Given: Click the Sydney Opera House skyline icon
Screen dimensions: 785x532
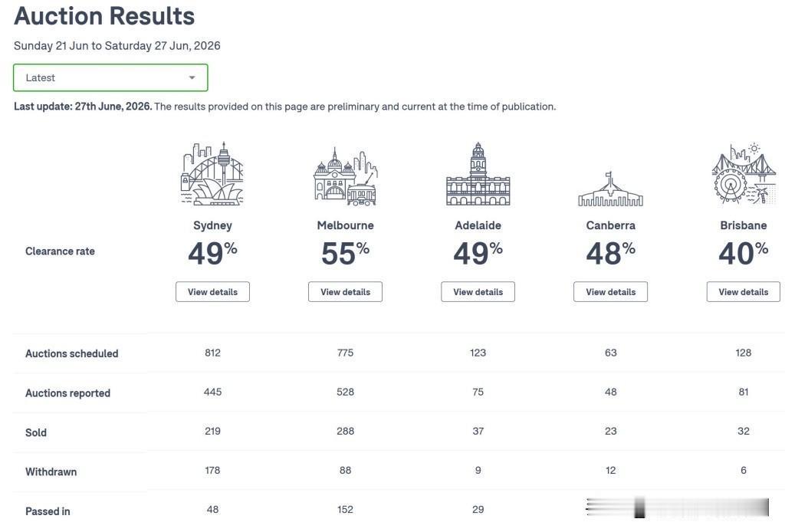Looking at the screenshot, I should point(212,174).
